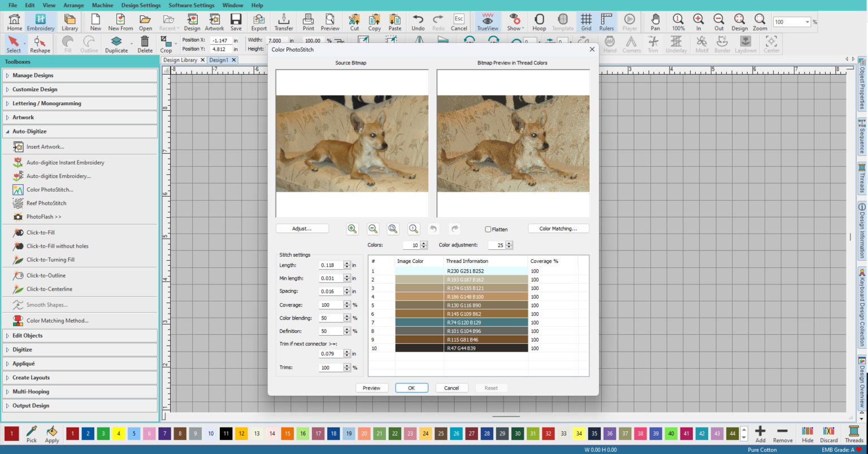Switch to the Design Library tab
The width and height of the screenshot is (868, 454).
click(180, 59)
